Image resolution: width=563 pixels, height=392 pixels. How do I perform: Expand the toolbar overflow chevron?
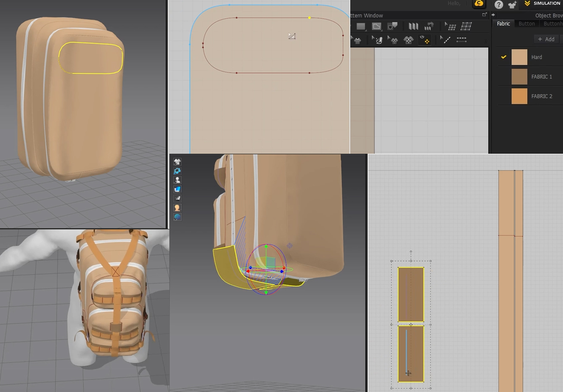coord(486,41)
